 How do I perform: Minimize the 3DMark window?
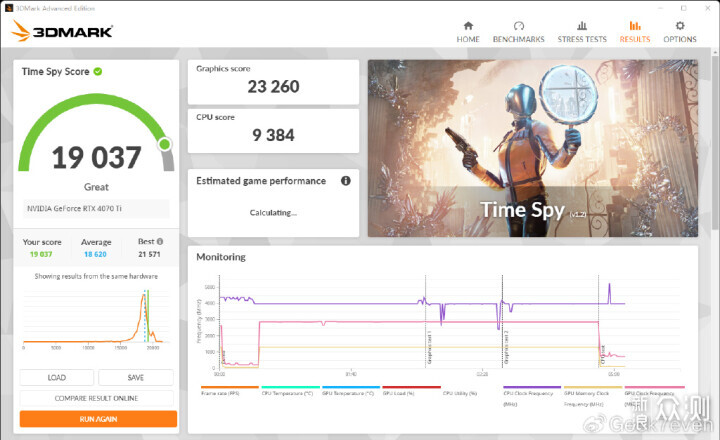click(660, 8)
